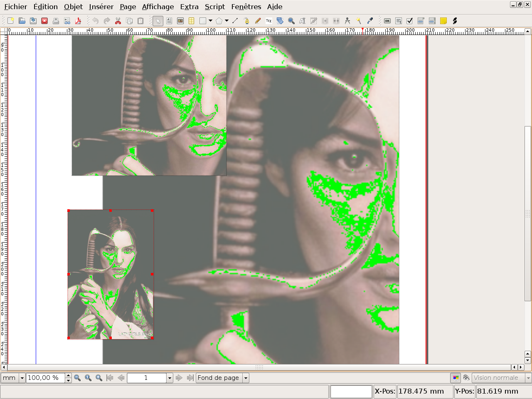The height and width of the screenshot is (399, 532).
Task: Click the Export as PDF icon
Action: (x=78, y=21)
